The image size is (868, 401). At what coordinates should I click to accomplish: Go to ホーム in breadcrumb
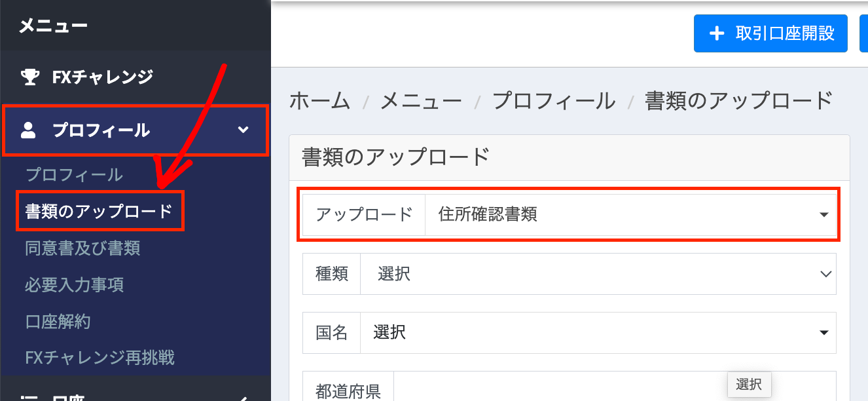320,102
